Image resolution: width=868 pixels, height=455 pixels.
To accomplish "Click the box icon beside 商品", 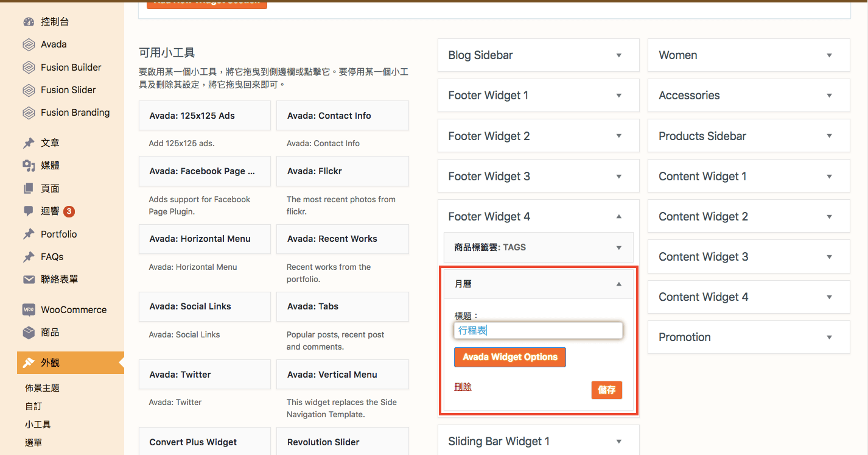I will click(29, 333).
